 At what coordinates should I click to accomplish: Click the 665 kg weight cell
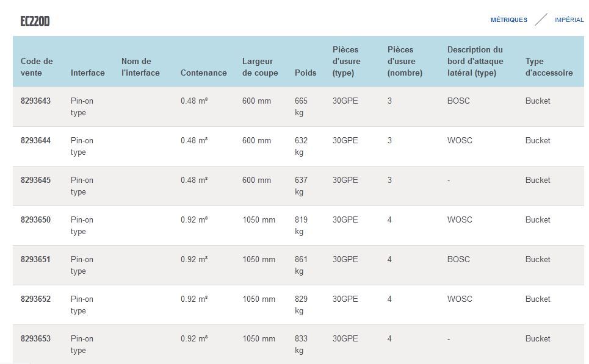301,107
